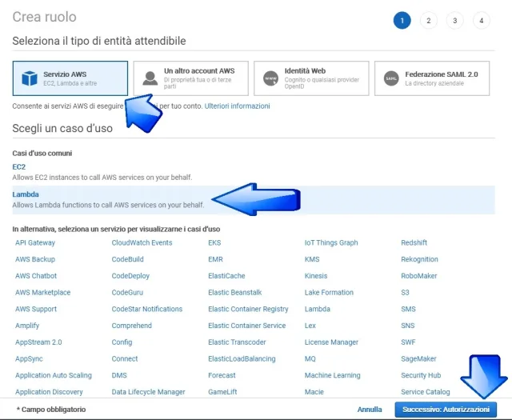Click Successivo: Autorizzazioni button

tap(446, 410)
